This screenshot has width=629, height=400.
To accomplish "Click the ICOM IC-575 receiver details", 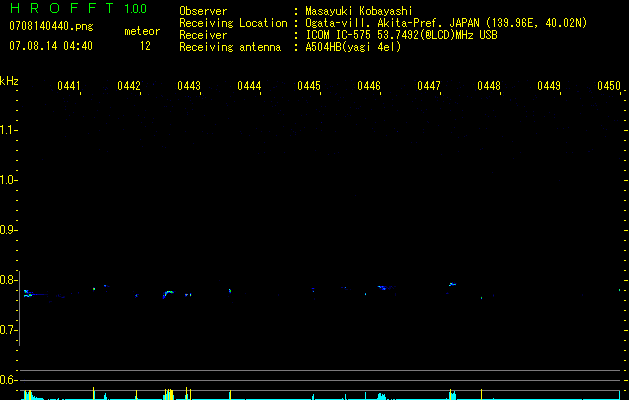I will [x=401, y=35].
